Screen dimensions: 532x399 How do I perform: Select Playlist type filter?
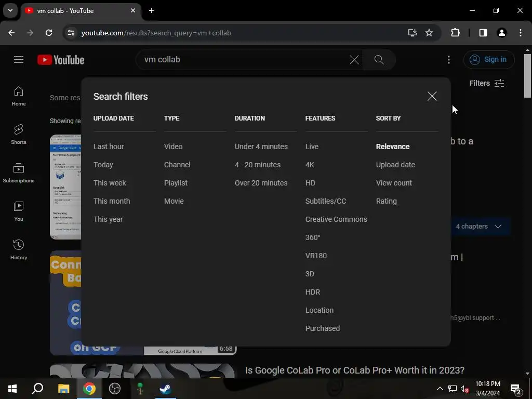176,183
